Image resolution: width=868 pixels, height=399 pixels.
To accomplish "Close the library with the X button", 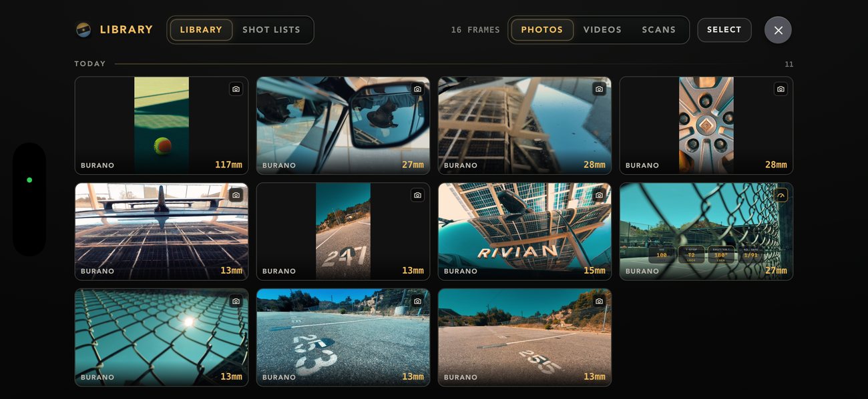I will [x=778, y=30].
